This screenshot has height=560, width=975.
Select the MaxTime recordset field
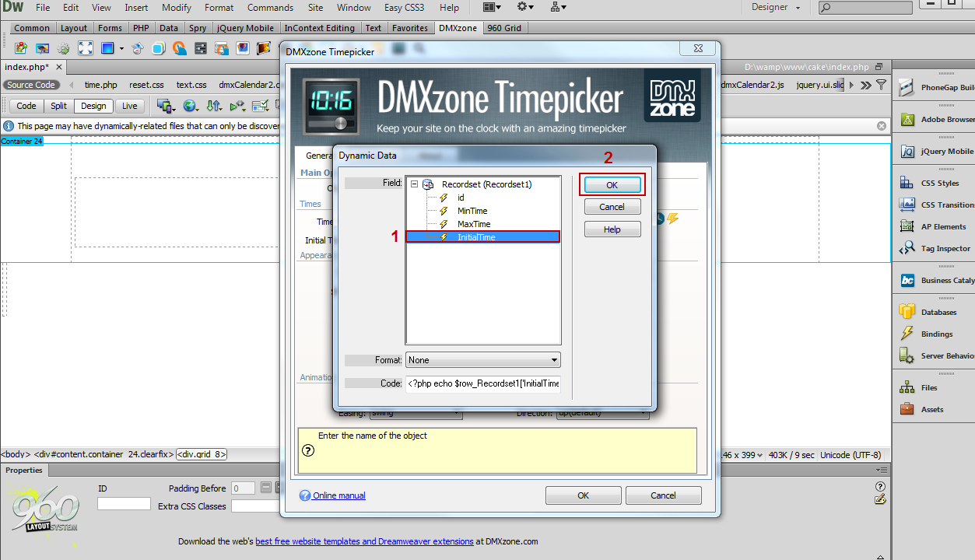474,224
